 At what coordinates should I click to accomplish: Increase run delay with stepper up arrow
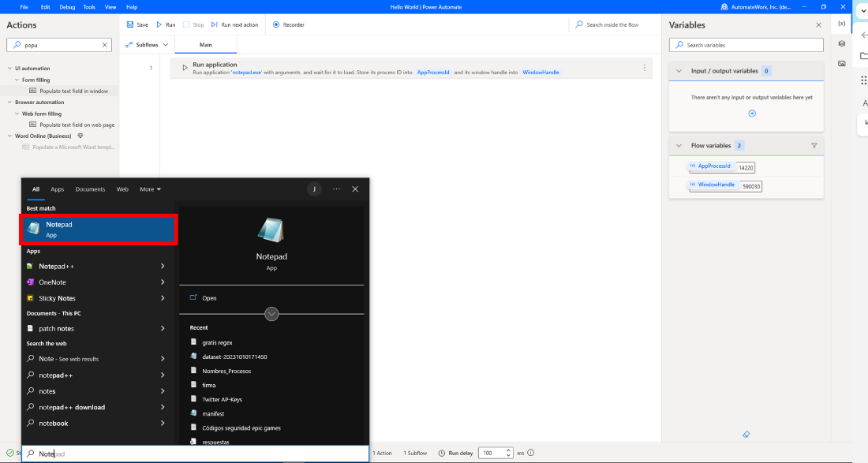click(x=508, y=450)
